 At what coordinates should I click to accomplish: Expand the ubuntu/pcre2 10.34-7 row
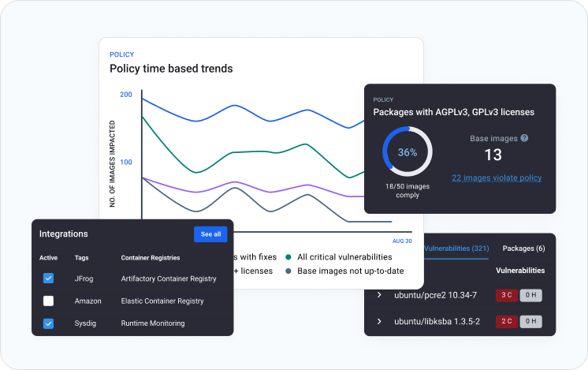pyautogui.click(x=379, y=295)
